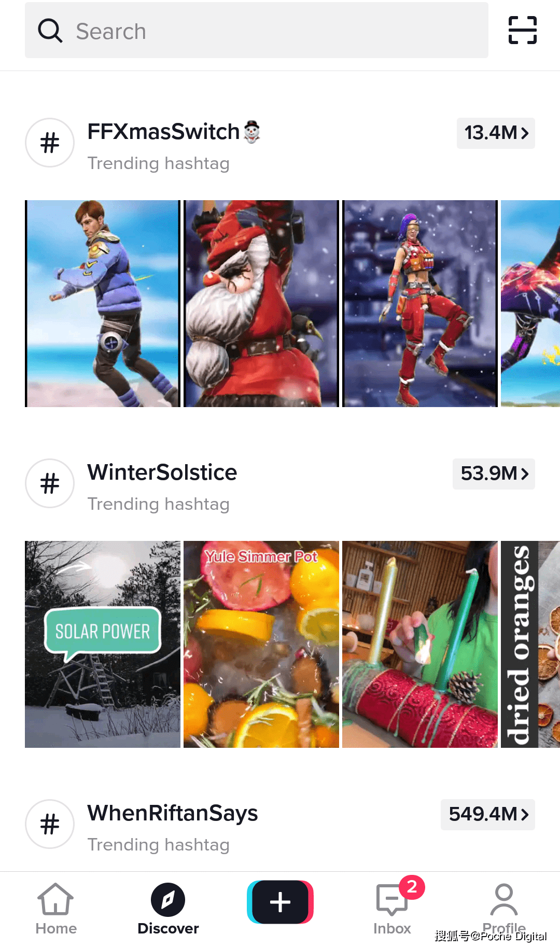The image size is (560, 948).
Task: Click the magnifying glass search icon
Action: [50, 31]
